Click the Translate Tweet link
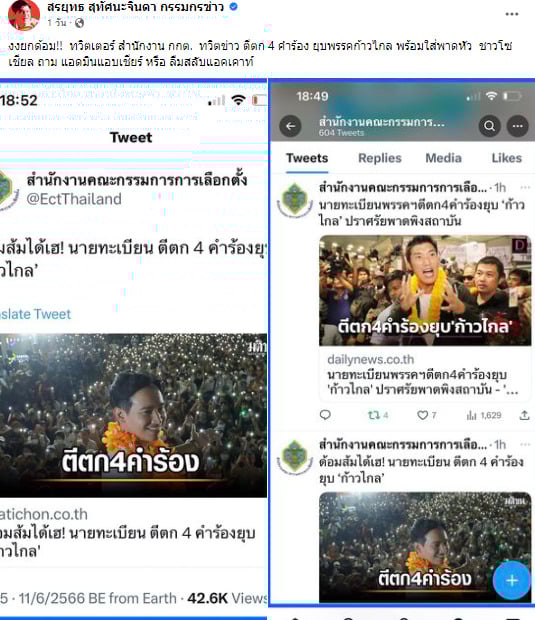 point(35,314)
